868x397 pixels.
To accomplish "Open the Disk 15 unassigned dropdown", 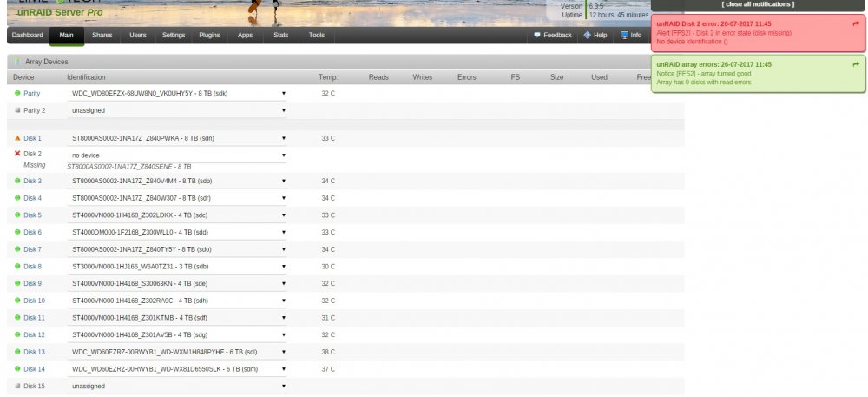I will (x=177, y=386).
